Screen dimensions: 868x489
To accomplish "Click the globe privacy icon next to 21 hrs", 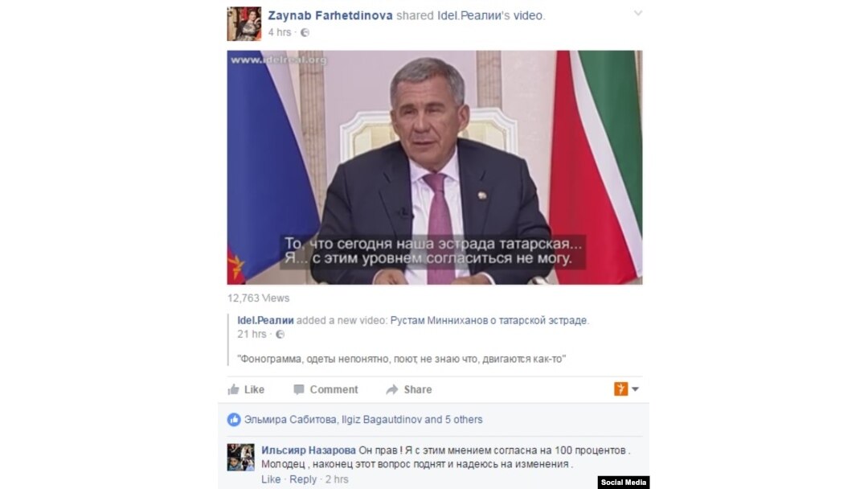I will pyautogui.click(x=280, y=335).
